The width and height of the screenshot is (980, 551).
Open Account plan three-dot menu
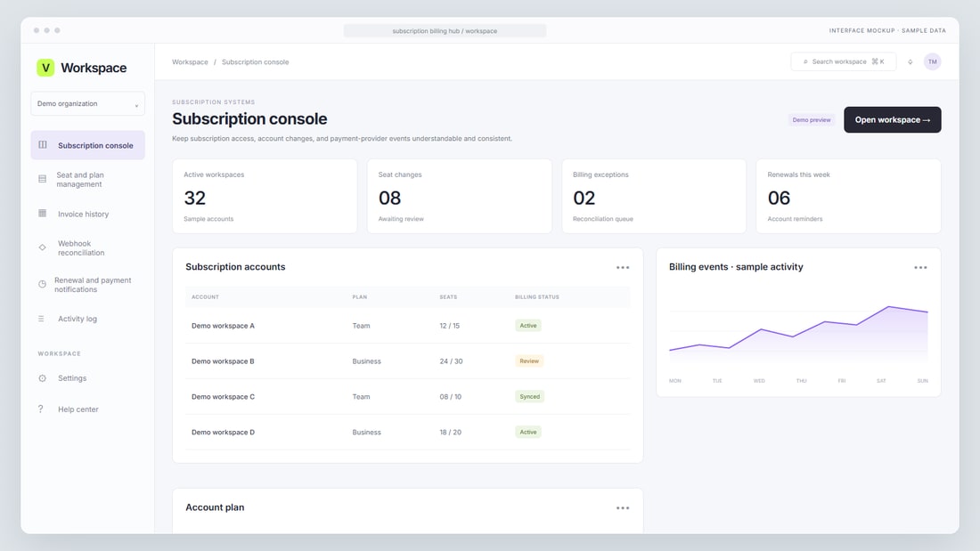[623, 508]
